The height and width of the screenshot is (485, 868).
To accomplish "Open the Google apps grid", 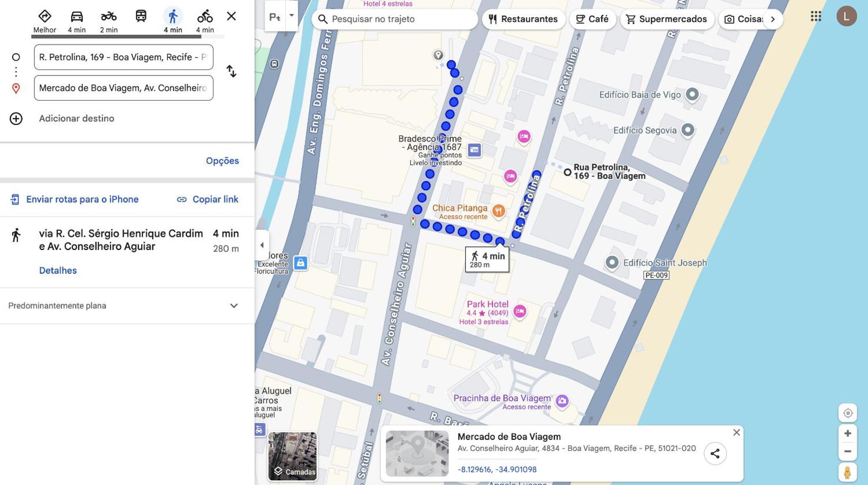I will pyautogui.click(x=816, y=16).
